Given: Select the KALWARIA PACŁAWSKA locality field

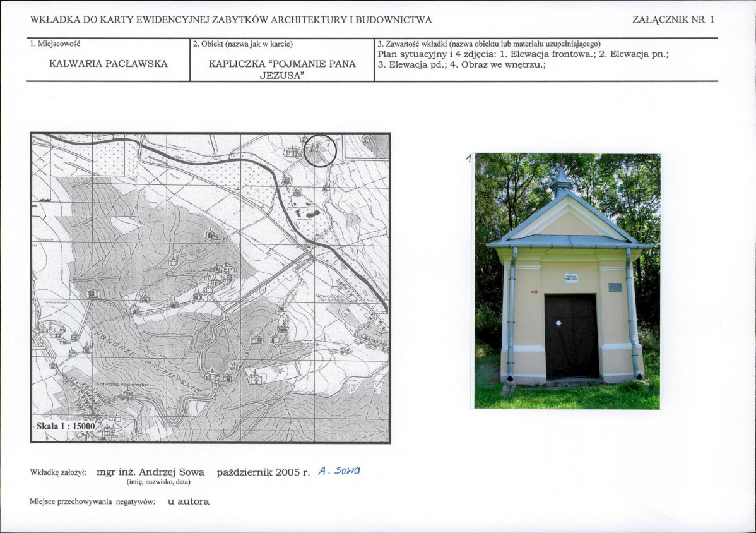Looking at the screenshot, I should pyautogui.click(x=108, y=64).
